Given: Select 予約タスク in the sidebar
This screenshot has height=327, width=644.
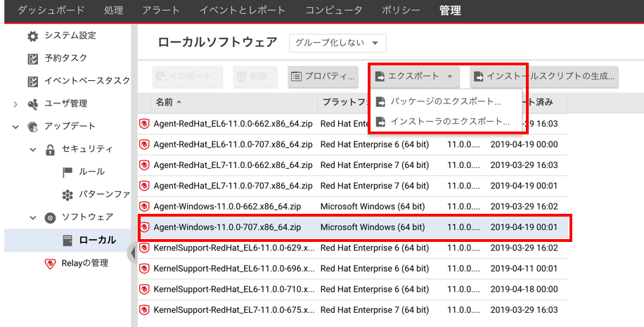Looking at the screenshot, I should pyautogui.click(x=65, y=58).
